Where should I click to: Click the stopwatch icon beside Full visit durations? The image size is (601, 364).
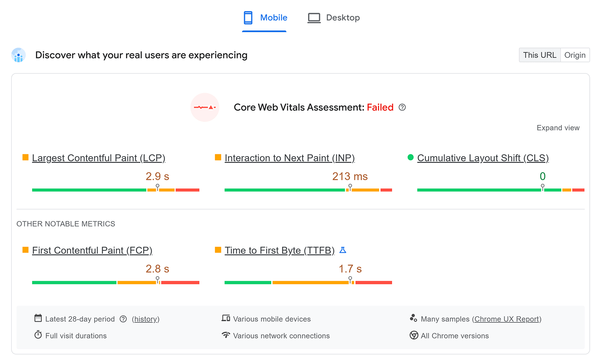[38, 335]
